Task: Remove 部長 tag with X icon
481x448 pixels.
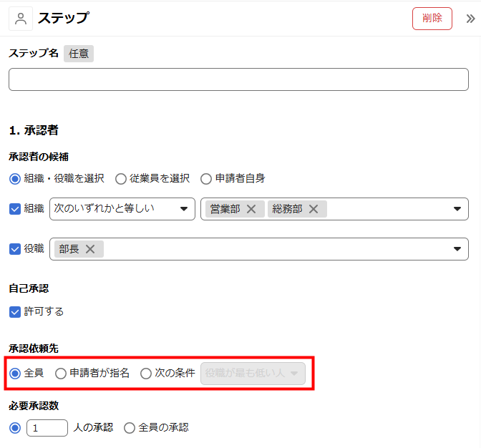Action: tap(90, 249)
